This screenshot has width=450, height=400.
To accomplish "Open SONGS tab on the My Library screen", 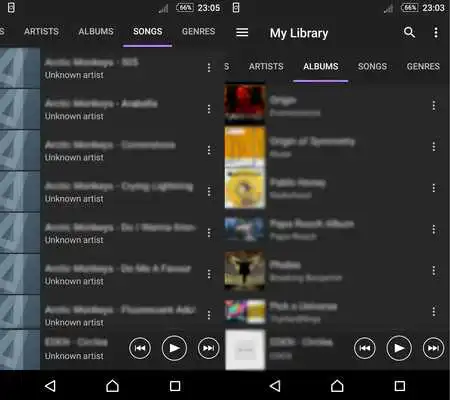I will click(x=373, y=66).
